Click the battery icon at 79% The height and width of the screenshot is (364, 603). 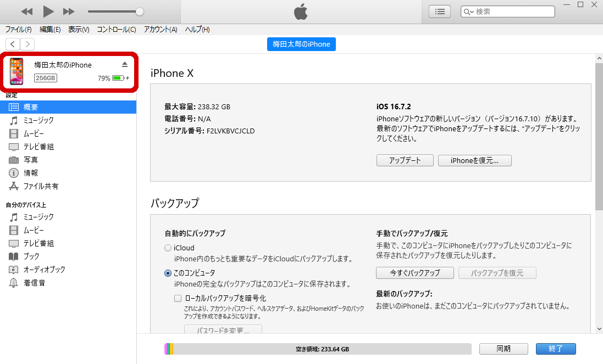[x=118, y=78]
